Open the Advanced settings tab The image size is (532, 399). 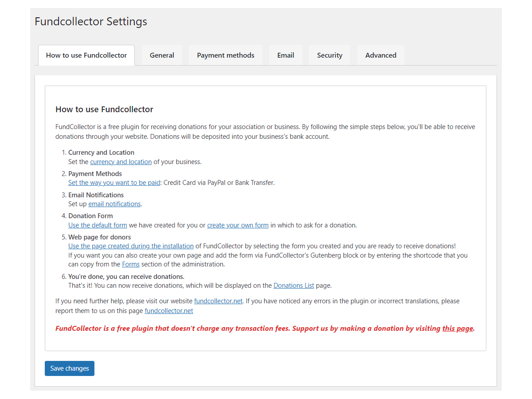click(x=380, y=55)
